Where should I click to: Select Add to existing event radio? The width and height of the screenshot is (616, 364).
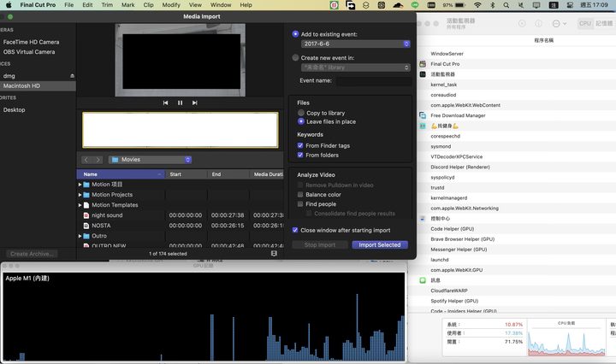point(295,34)
